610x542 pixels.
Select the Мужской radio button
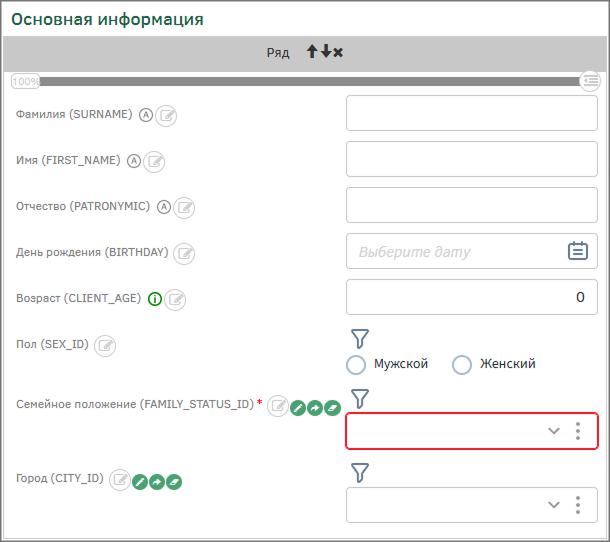(355, 365)
